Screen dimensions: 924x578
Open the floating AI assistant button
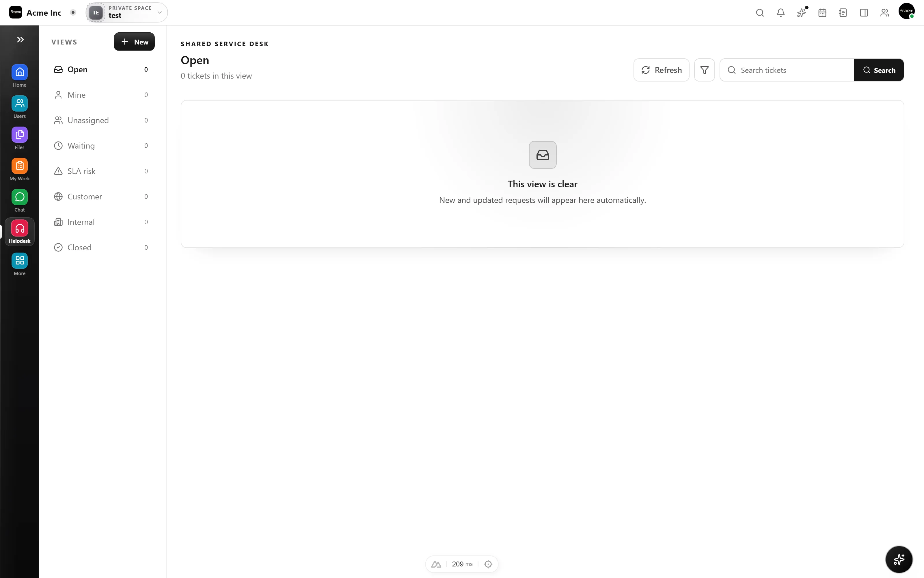899,559
